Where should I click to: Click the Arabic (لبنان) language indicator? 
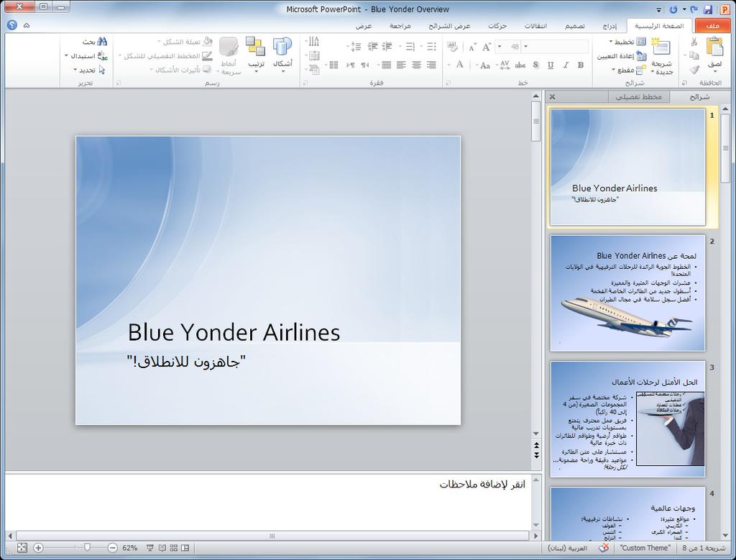pyautogui.click(x=567, y=548)
